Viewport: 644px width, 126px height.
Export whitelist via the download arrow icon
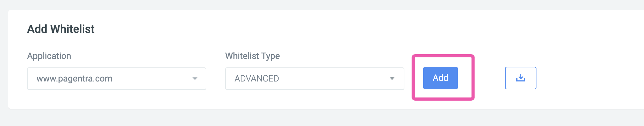520,78
